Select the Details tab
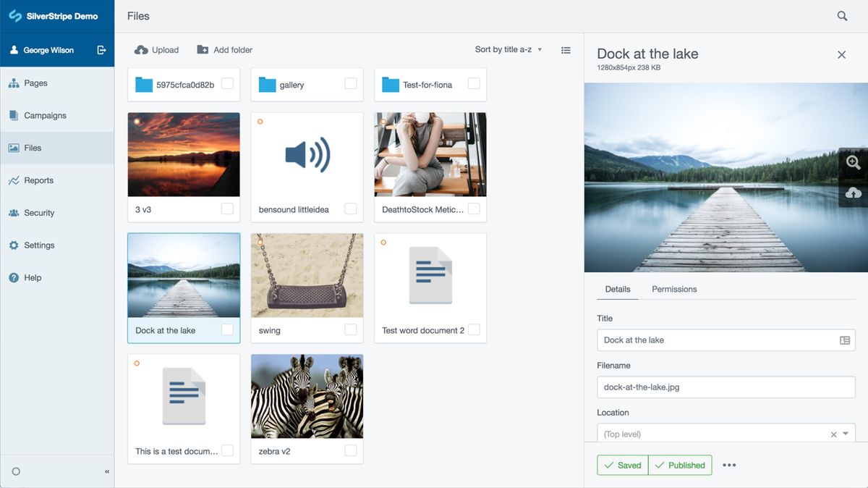 617,289
